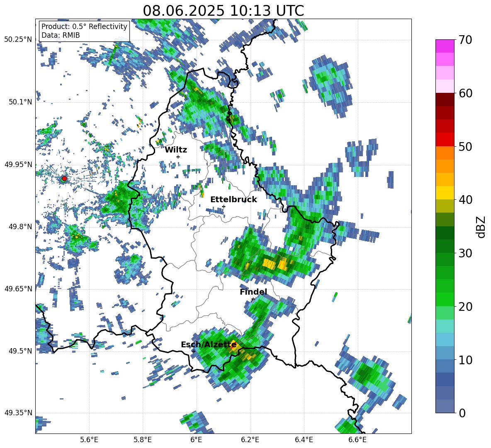Click the latitude label 49.5°N
Viewport: 491px width, 448px height.
click(x=20, y=351)
